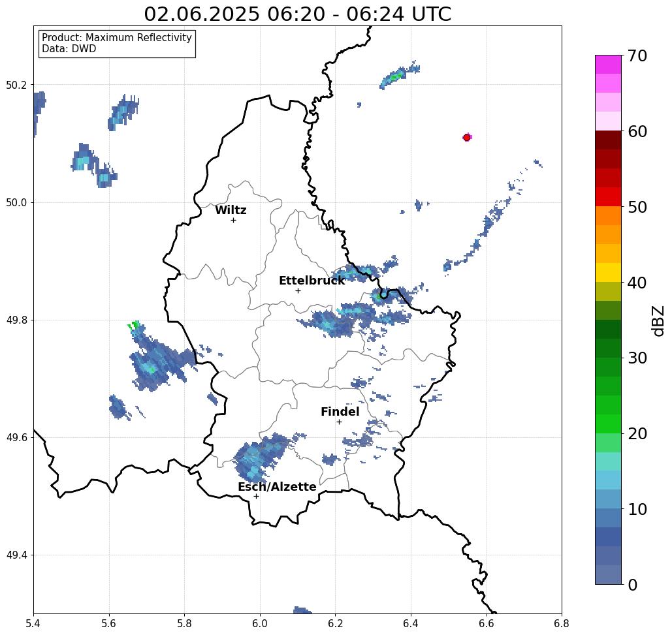Click the longitude tick label "6.2"
This screenshot has width=672, height=635.
click(x=335, y=623)
